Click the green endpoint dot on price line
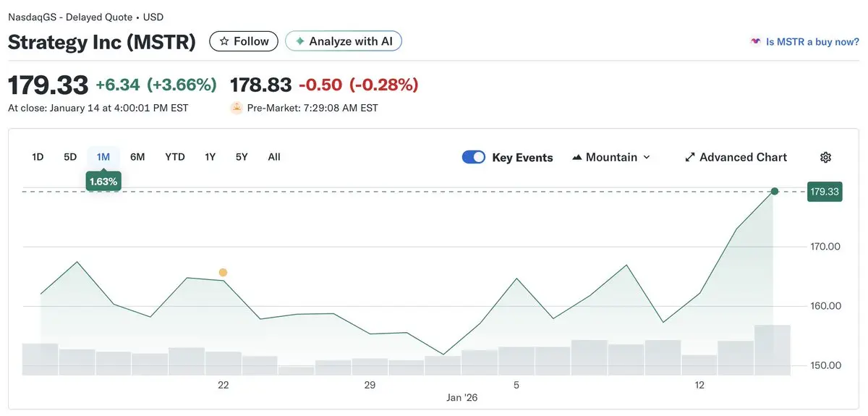The image size is (868, 416). (775, 192)
